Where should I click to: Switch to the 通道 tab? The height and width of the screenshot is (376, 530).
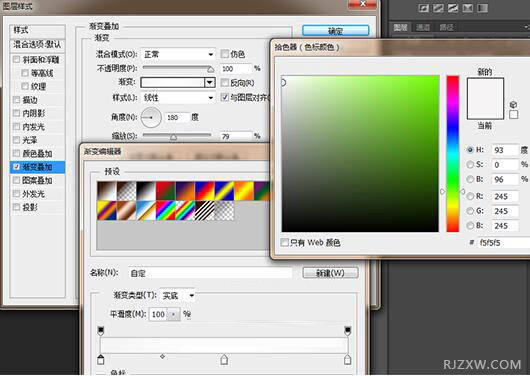click(x=423, y=27)
